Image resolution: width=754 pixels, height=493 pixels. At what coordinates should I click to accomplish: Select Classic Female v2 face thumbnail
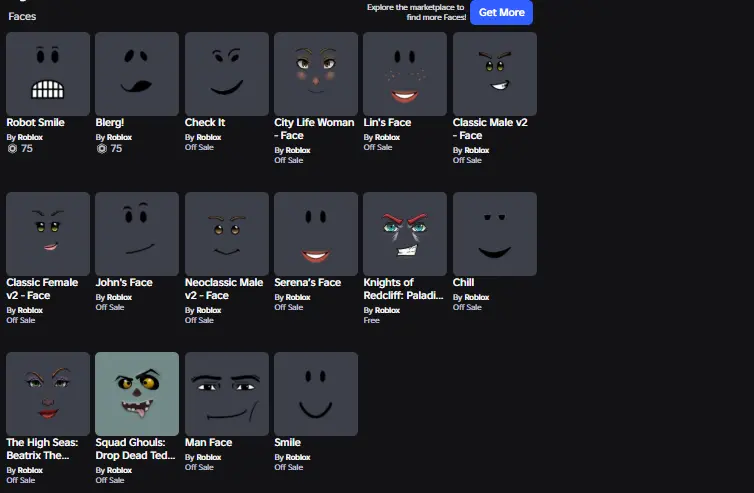pyautogui.click(x=48, y=234)
